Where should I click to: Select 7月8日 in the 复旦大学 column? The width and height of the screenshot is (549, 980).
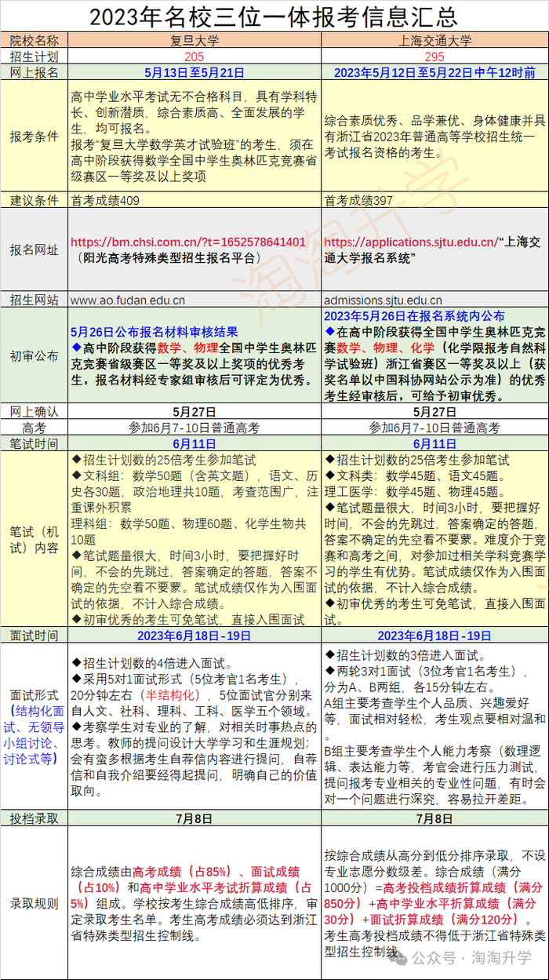tap(195, 818)
